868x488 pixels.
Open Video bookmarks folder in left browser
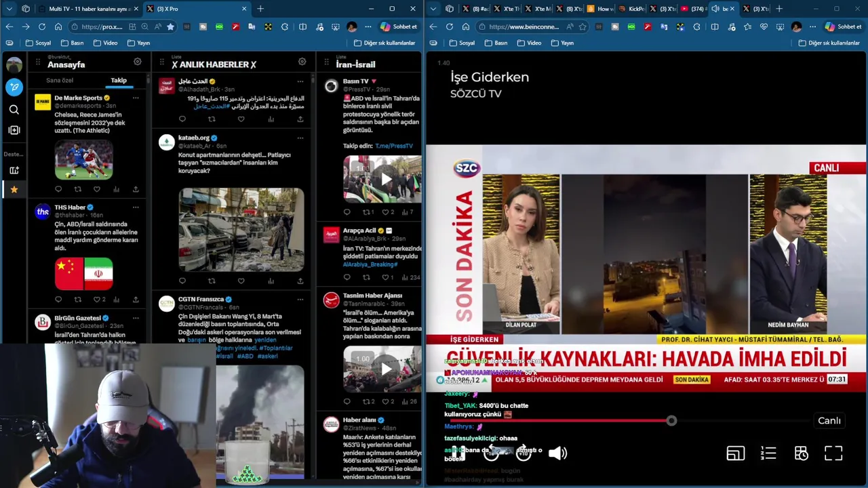click(105, 43)
